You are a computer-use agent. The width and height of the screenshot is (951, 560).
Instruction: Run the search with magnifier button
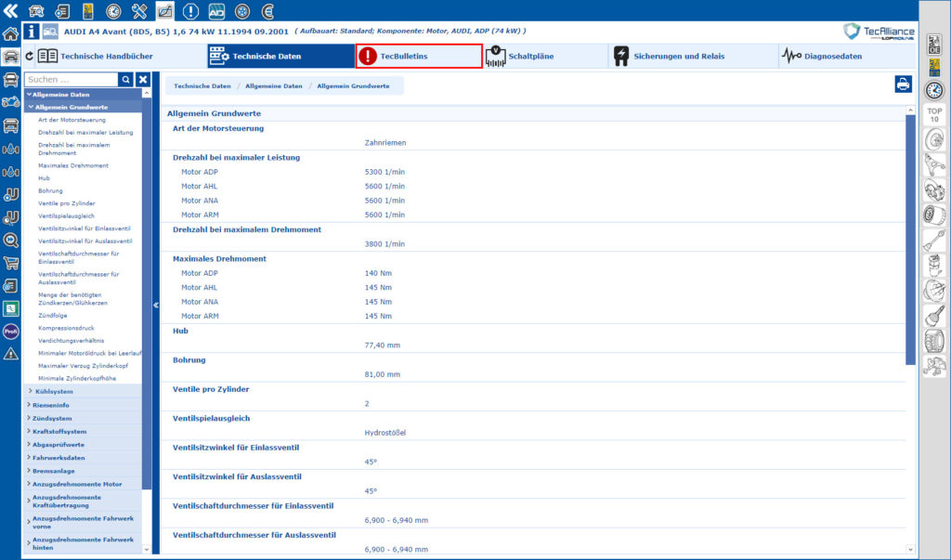click(125, 80)
